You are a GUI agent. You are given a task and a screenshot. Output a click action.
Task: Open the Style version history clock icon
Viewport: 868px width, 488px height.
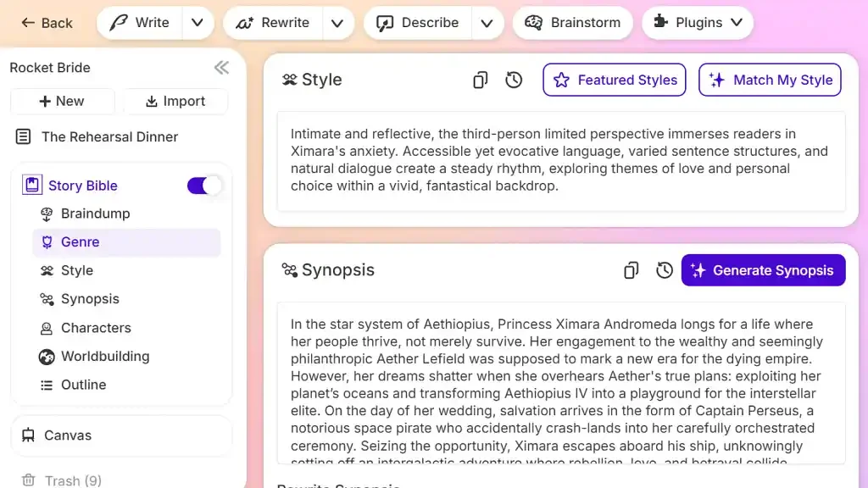tap(514, 79)
